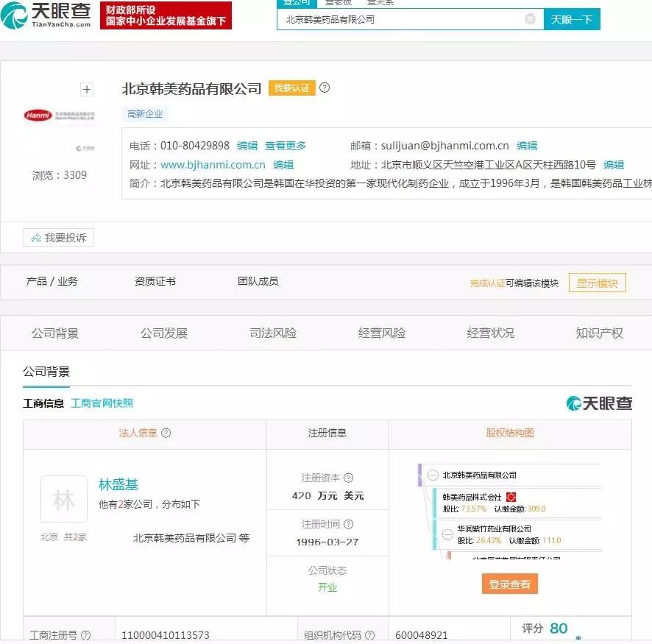Click the 林 avatar of legal representative
Screen dimensions: 652x644
63,499
